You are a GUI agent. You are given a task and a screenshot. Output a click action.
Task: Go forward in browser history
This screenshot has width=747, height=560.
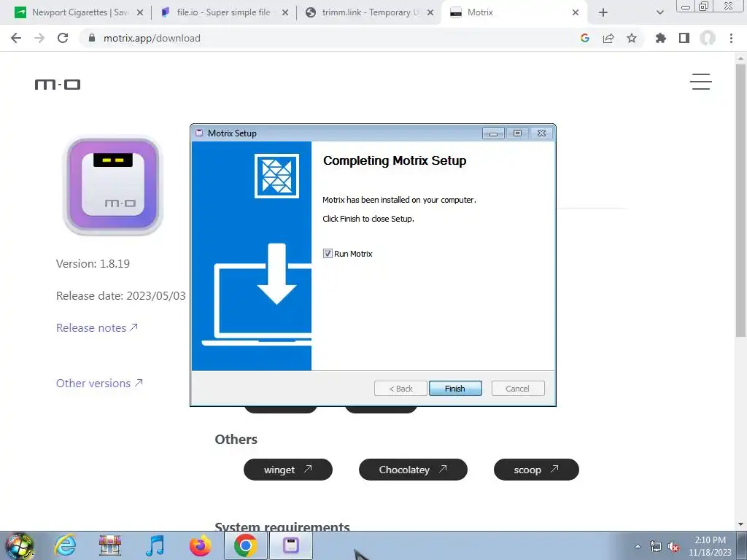point(39,38)
